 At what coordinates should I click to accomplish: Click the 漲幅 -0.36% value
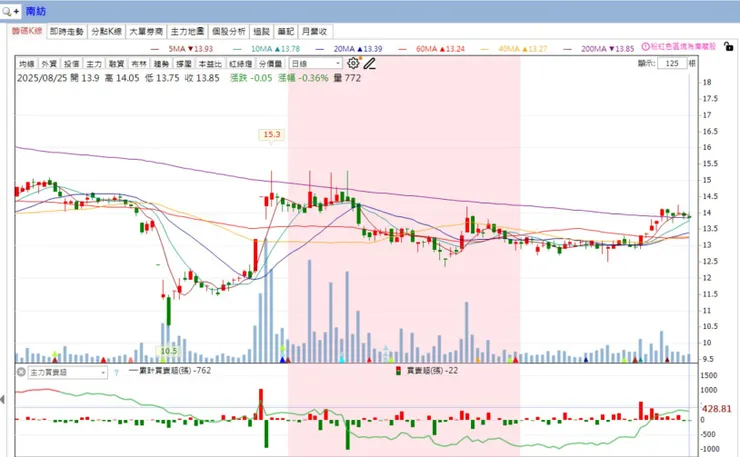click(303, 78)
